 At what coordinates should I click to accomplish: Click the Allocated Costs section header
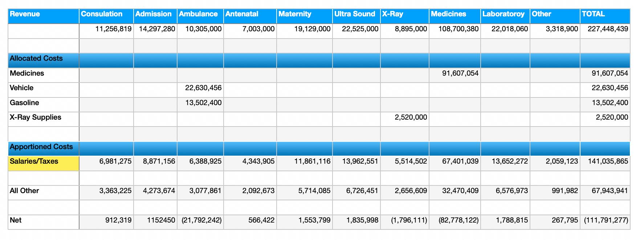[44, 61]
